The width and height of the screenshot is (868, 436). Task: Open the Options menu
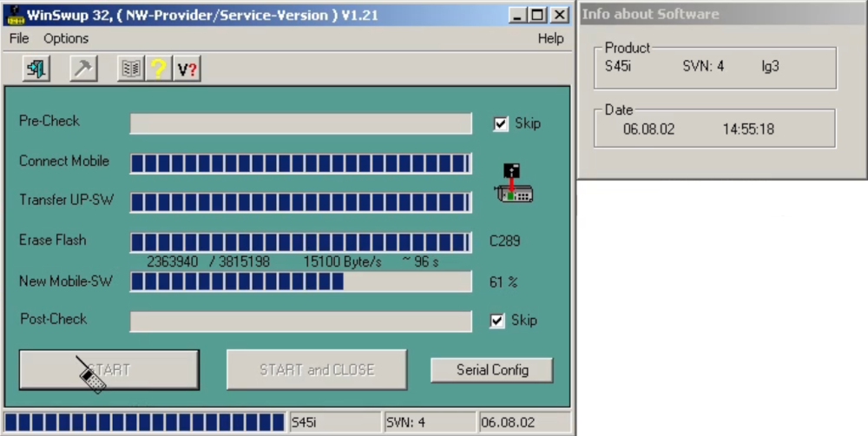66,38
